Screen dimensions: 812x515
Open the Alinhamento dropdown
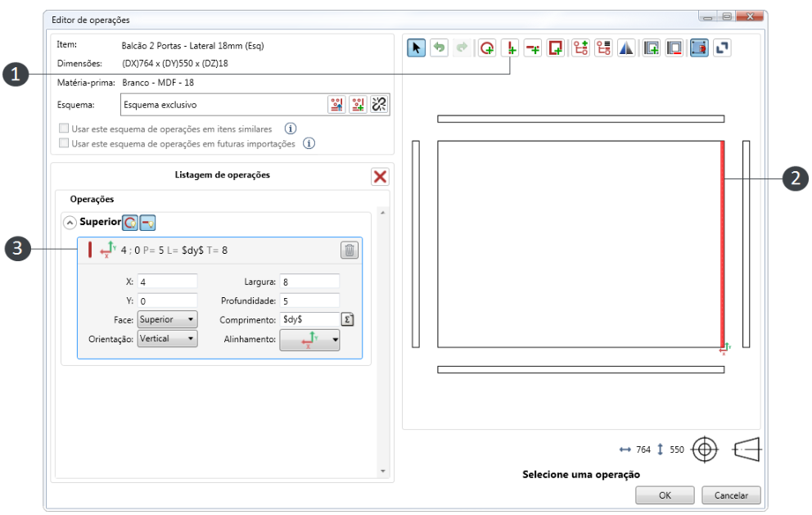309,340
